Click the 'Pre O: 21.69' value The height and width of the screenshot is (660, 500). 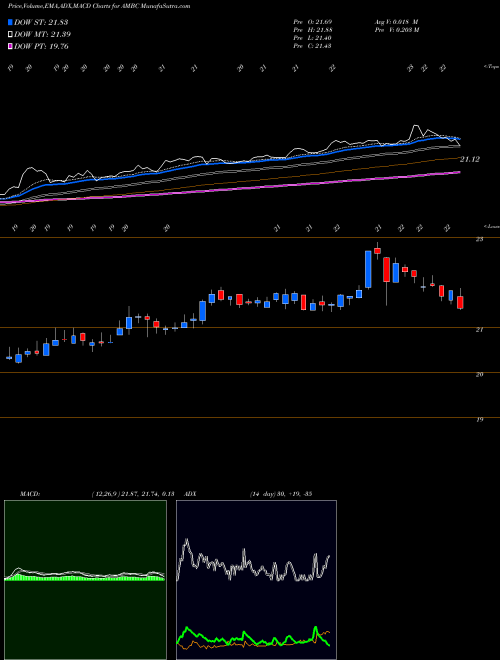(312, 22)
